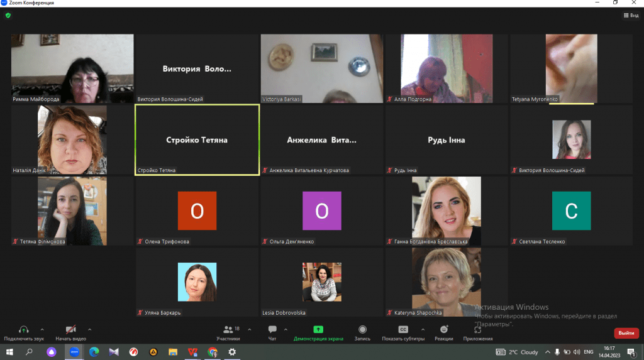
Task: Toggle Show Subtitles CC button
Action: pyautogui.click(x=402, y=329)
